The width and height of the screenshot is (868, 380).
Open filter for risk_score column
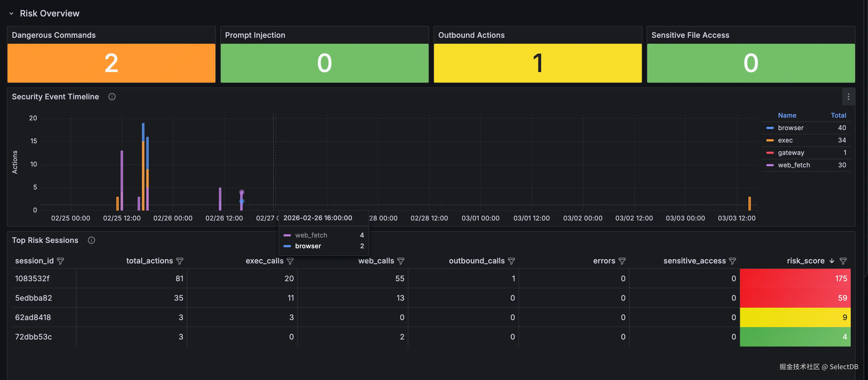pos(843,261)
